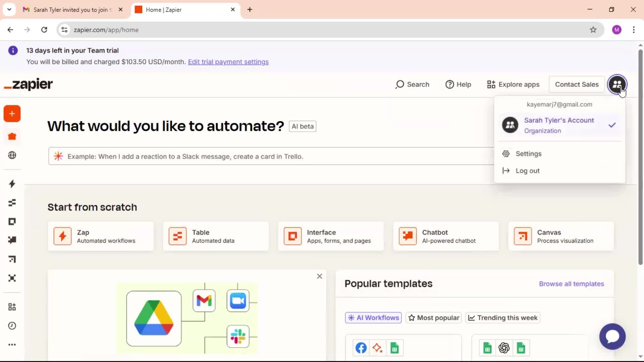
Task: Open the tab search dropdown arrow
Action: 9,9
